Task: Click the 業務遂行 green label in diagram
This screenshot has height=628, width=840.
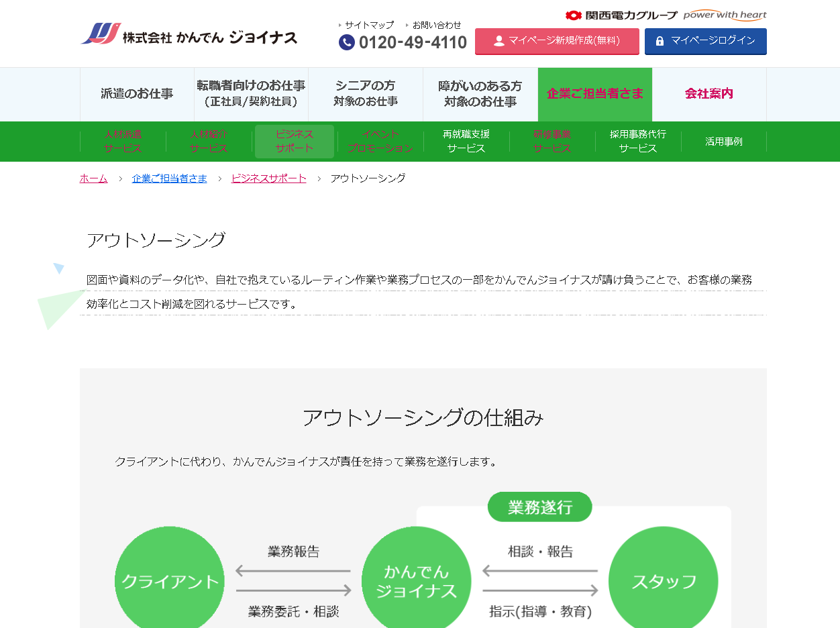Action: click(539, 507)
